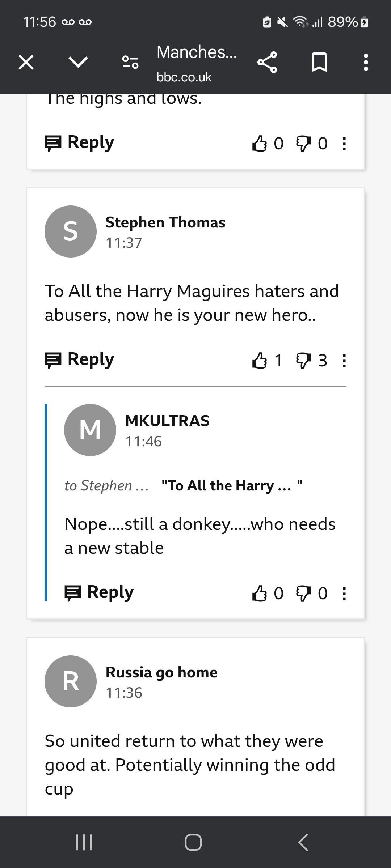Screen dimensions: 391x868
Task: Open more options on MKULTRAS's reply
Action: [x=344, y=593]
